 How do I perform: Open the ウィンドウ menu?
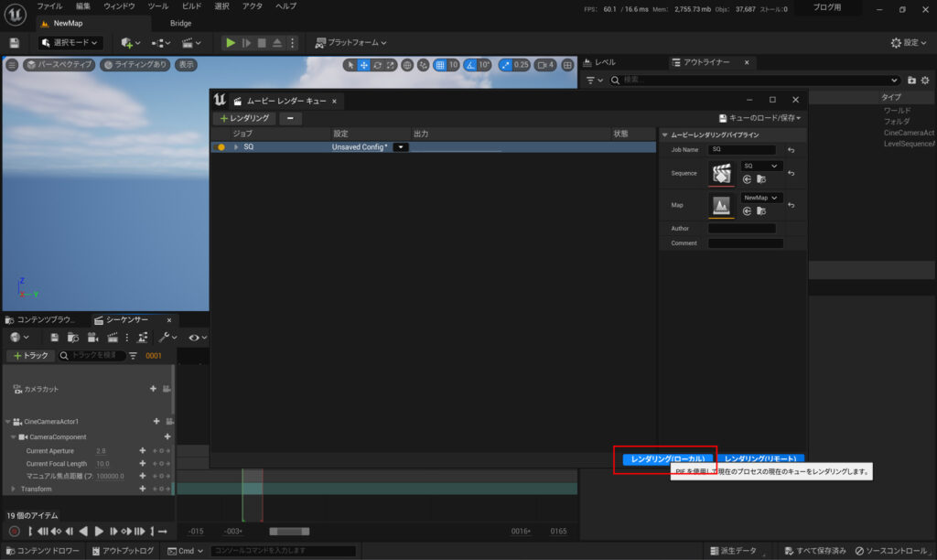pyautogui.click(x=118, y=6)
